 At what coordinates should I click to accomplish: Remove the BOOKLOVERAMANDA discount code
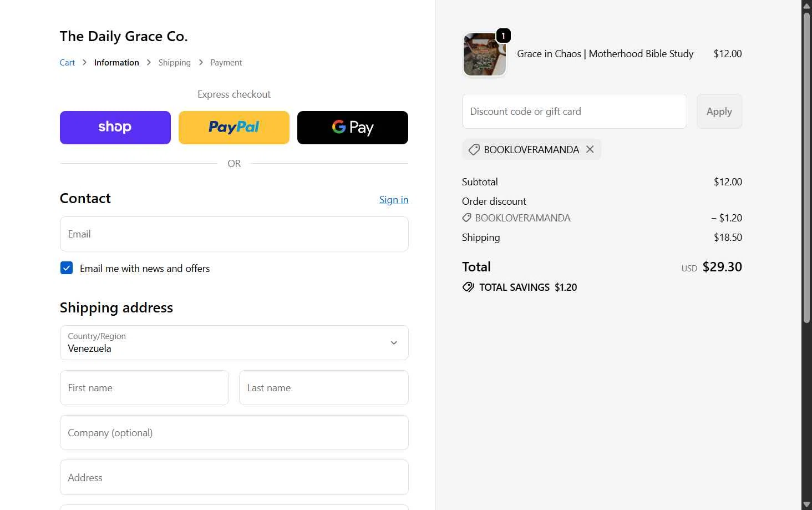590,149
